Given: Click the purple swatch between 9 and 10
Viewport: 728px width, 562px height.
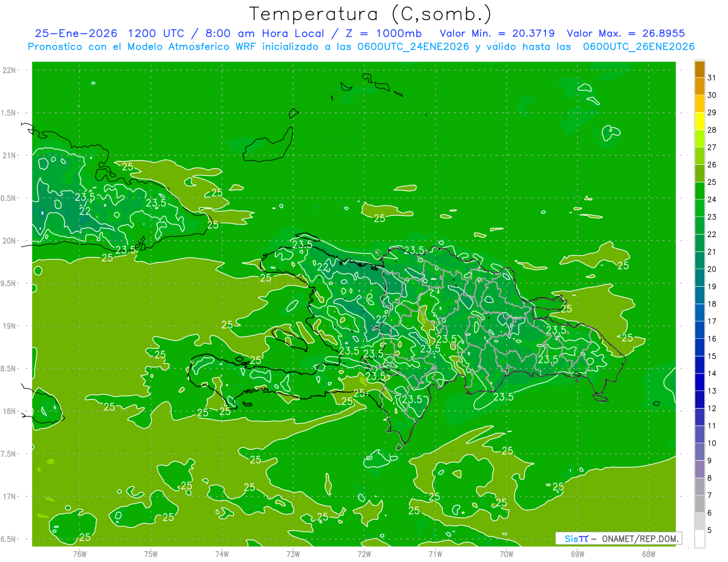Looking at the screenshot, I should pyautogui.click(x=699, y=452).
